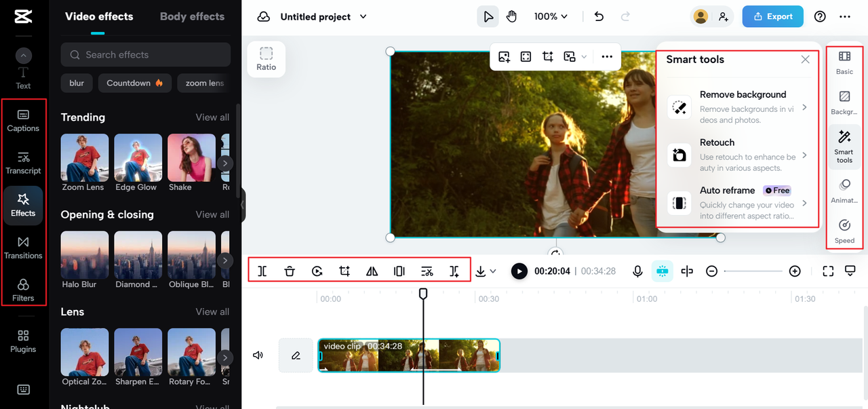Image resolution: width=868 pixels, height=409 pixels.
Task: Click the auto reframe timeline toolbar icon
Action: point(399,271)
